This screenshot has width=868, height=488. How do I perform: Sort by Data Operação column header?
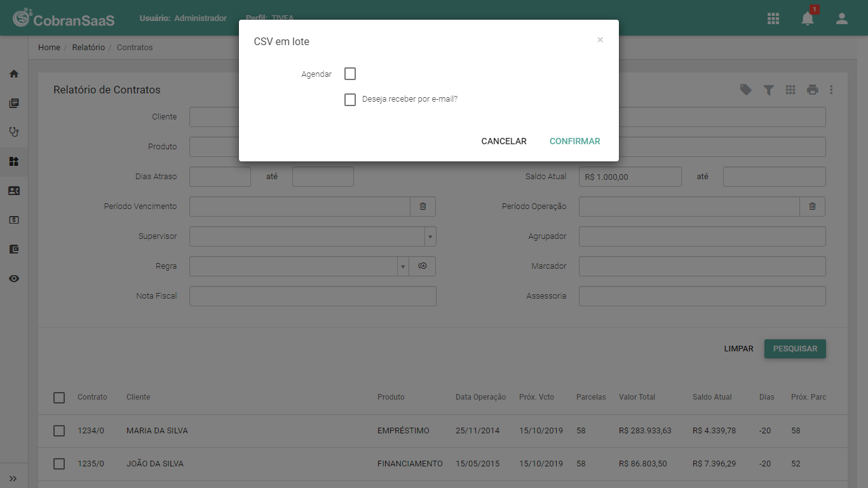[x=481, y=397]
